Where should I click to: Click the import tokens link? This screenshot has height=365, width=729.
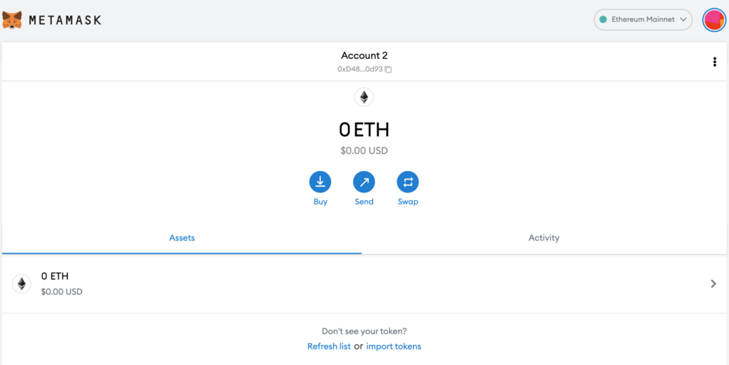tap(393, 346)
